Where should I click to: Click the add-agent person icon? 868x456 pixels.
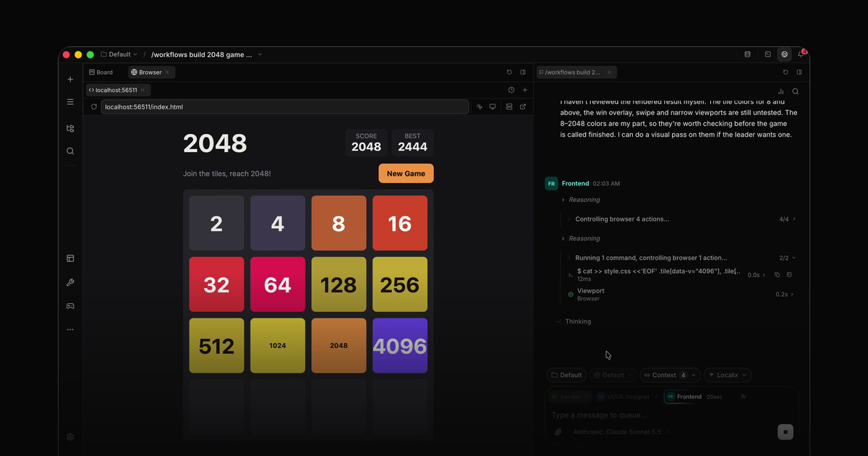(743, 397)
